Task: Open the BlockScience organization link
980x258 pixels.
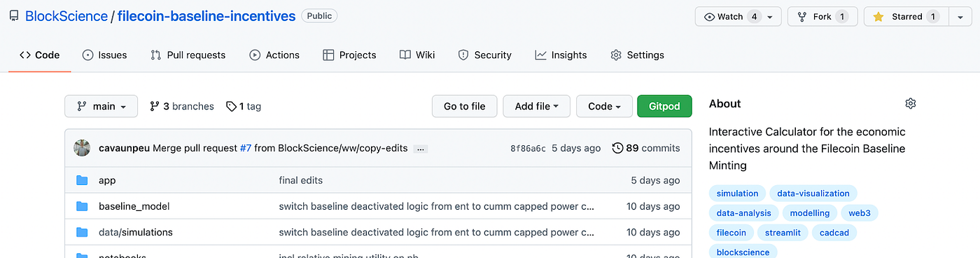Action: tap(66, 16)
